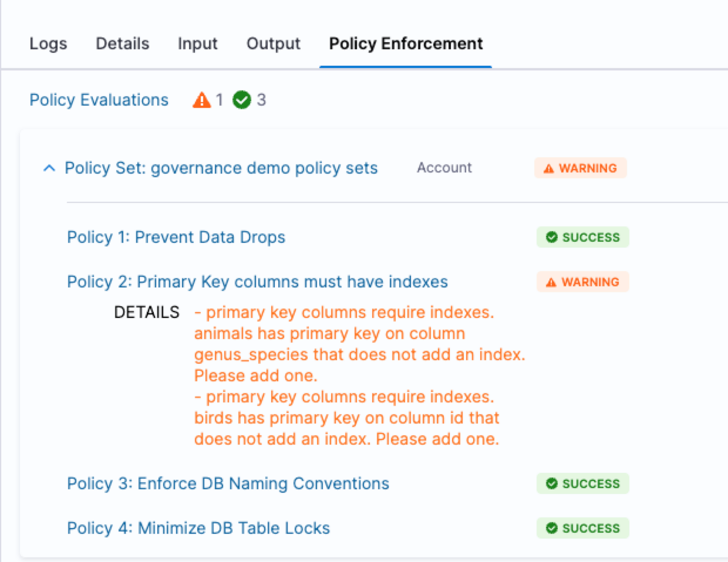This screenshot has width=728, height=562.
Task: Switch to the Details tab
Action: (123, 43)
